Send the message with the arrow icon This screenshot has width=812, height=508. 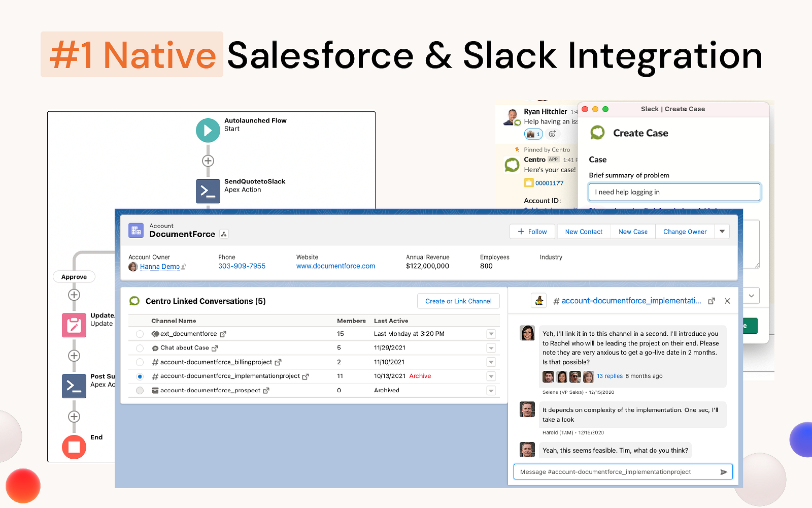click(x=724, y=472)
